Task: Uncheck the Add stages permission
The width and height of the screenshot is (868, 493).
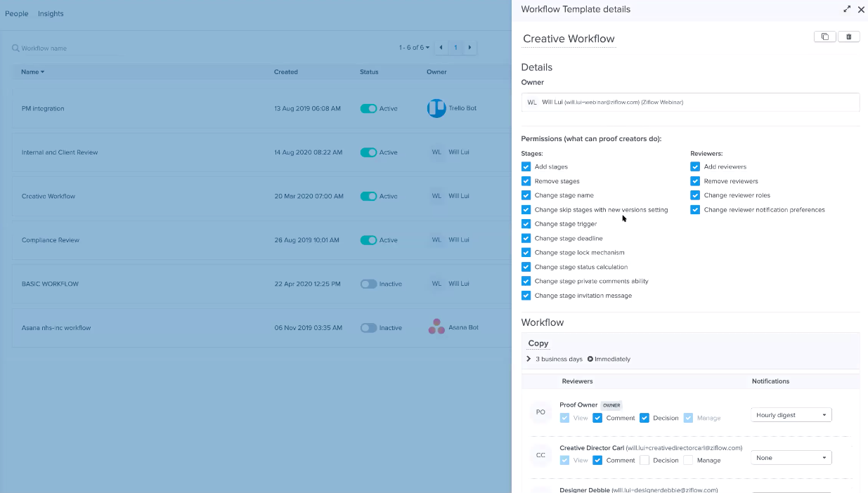Action: 526,166
